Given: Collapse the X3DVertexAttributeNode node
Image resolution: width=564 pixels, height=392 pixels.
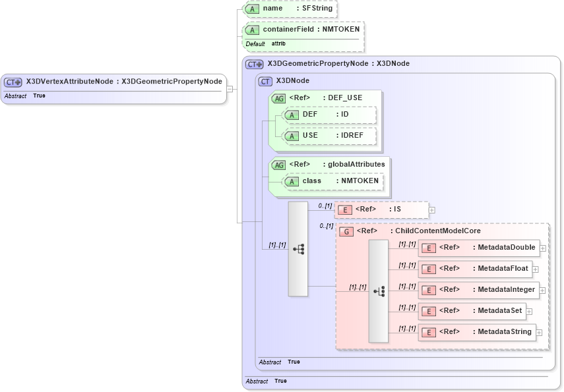Looking at the screenshot, I should pos(230,89).
